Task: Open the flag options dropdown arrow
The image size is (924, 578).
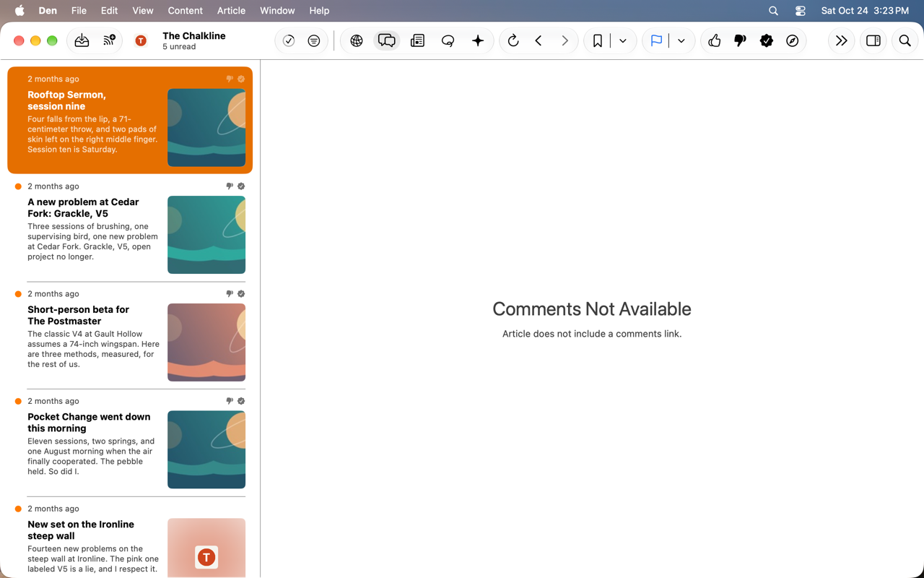Action: [681, 41]
